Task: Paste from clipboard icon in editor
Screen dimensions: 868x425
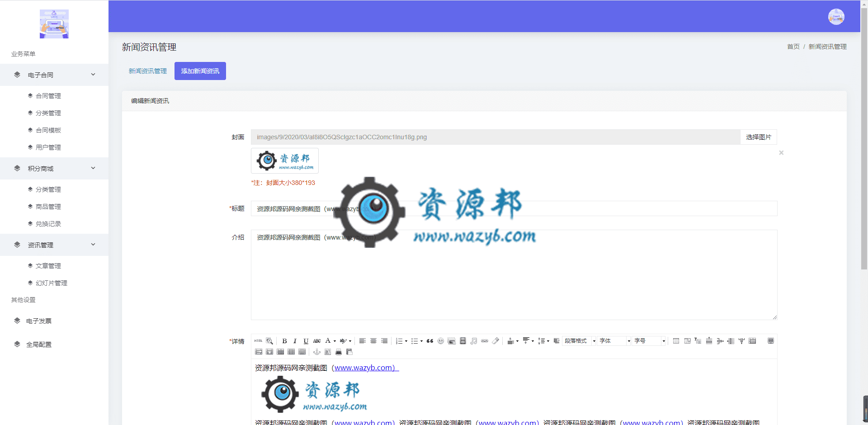Action: 349,352
